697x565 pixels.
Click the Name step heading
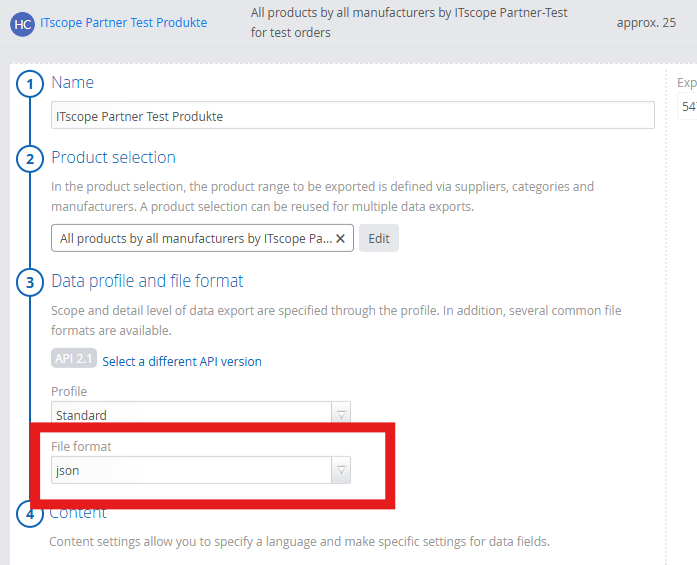coord(72,82)
